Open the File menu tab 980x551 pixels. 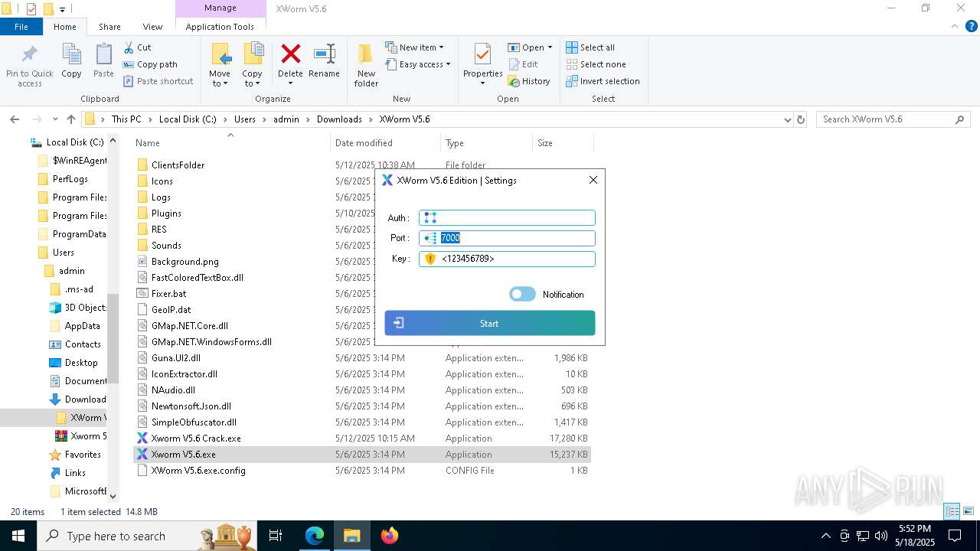coord(21,27)
